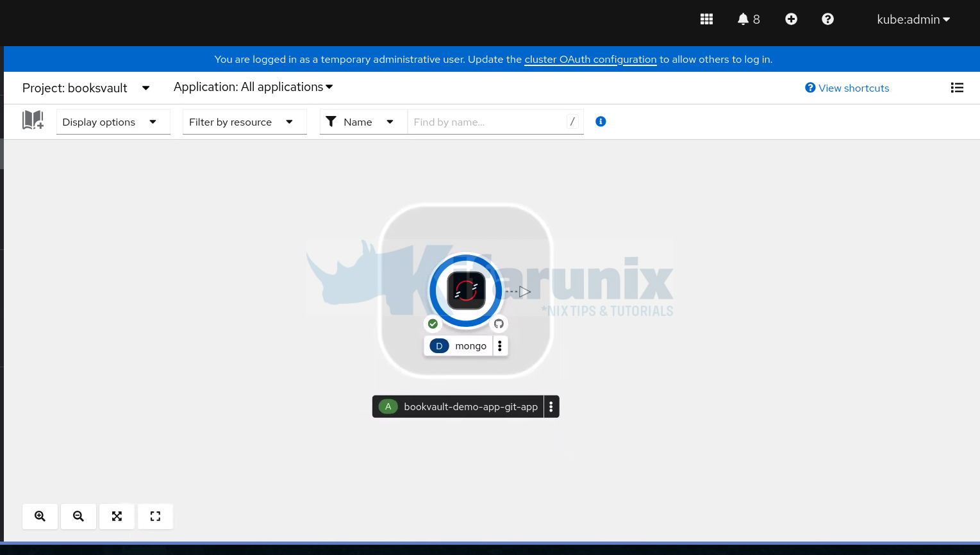
Task: Click the fit to screen button
Action: [x=117, y=517]
